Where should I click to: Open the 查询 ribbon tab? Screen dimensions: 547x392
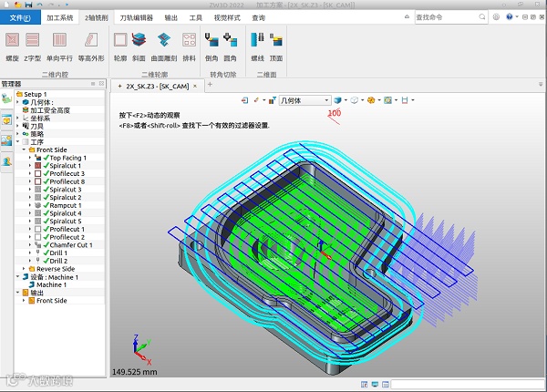click(259, 18)
